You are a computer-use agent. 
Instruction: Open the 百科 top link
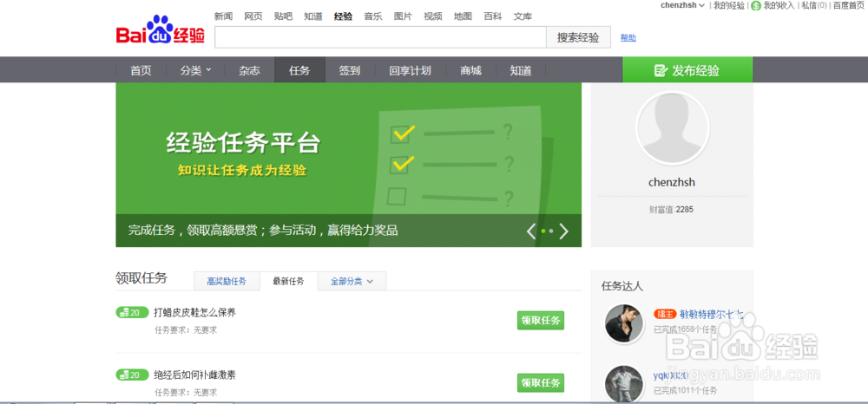tap(493, 16)
